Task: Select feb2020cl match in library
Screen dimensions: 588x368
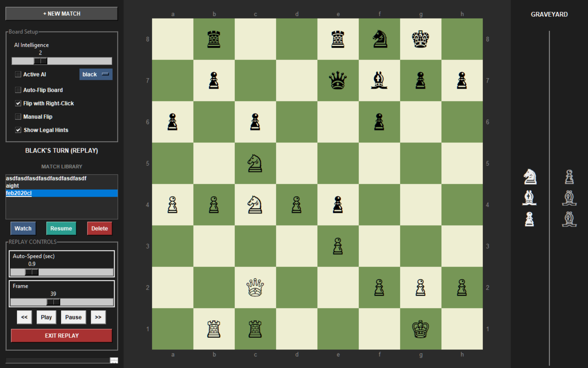Action: pyautogui.click(x=19, y=193)
